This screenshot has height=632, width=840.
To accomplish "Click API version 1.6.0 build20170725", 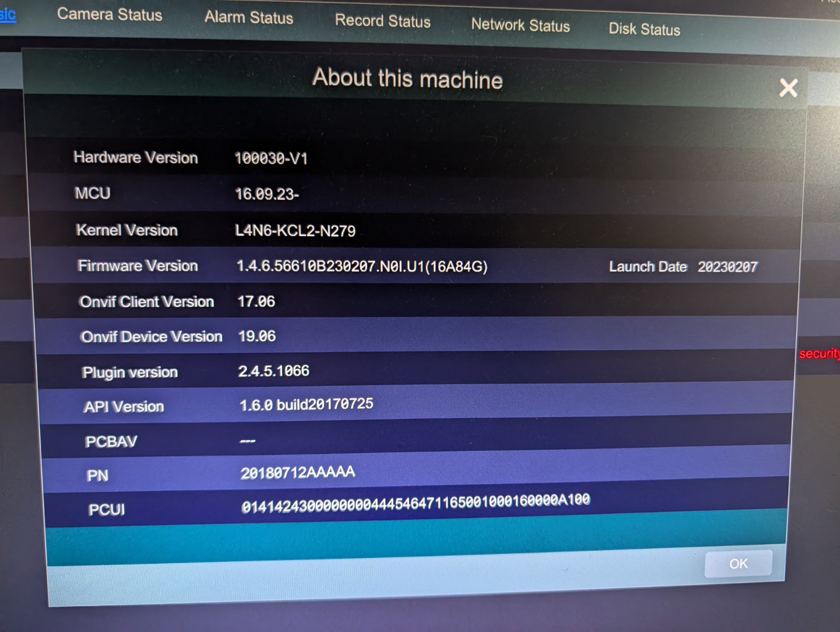I will click(x=306, y=404).
